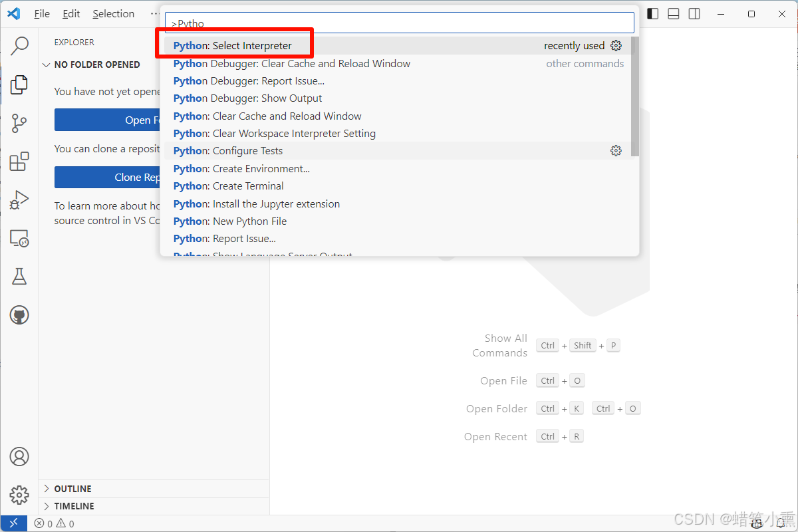Click the Show All Commands label
This screenshot has width=798, height=532.
point(500,346)
